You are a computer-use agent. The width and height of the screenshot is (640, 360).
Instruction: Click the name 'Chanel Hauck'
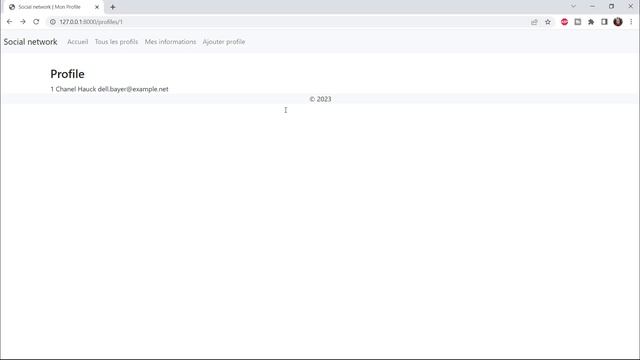(76, 89)
